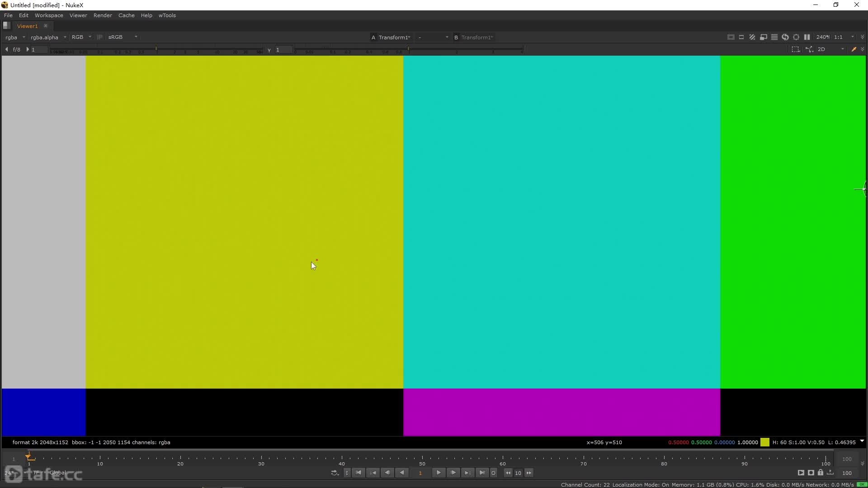Open the wTools menu
This screenshot has width=868, height=488.
pyautogui.click(x=167, y=15)
